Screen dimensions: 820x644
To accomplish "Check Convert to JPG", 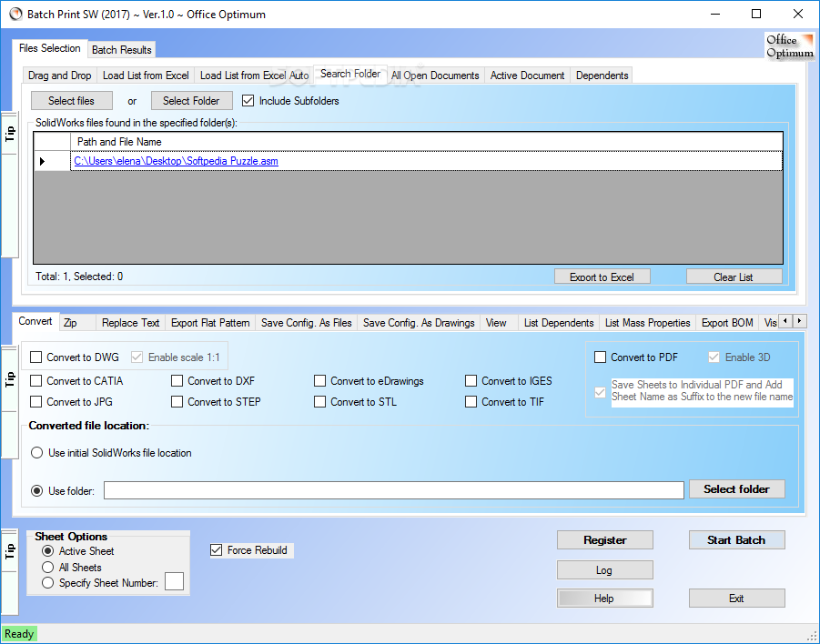I will coord(36,401).
